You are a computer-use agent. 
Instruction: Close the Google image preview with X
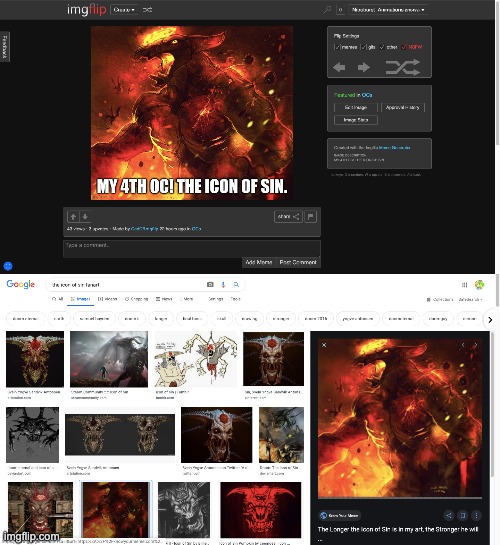324,345
